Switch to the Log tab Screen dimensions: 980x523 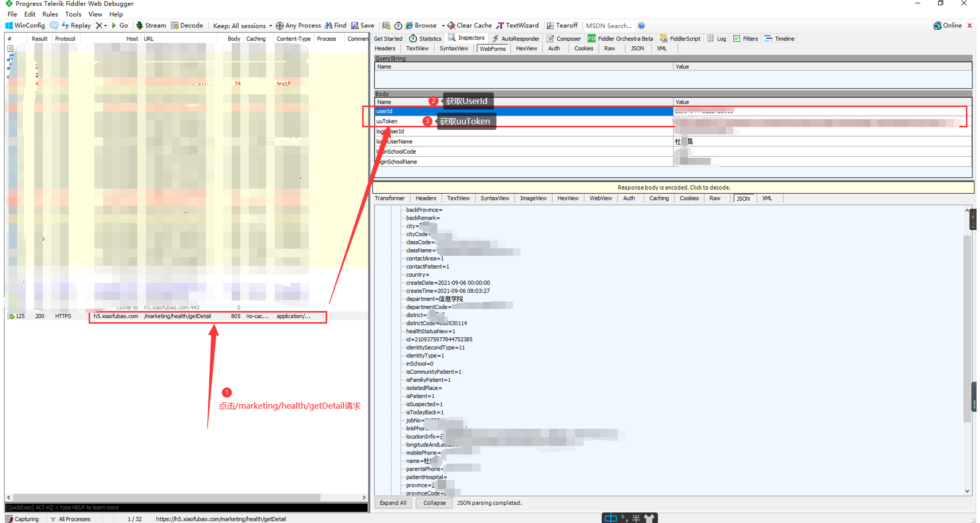coord(716,39)
